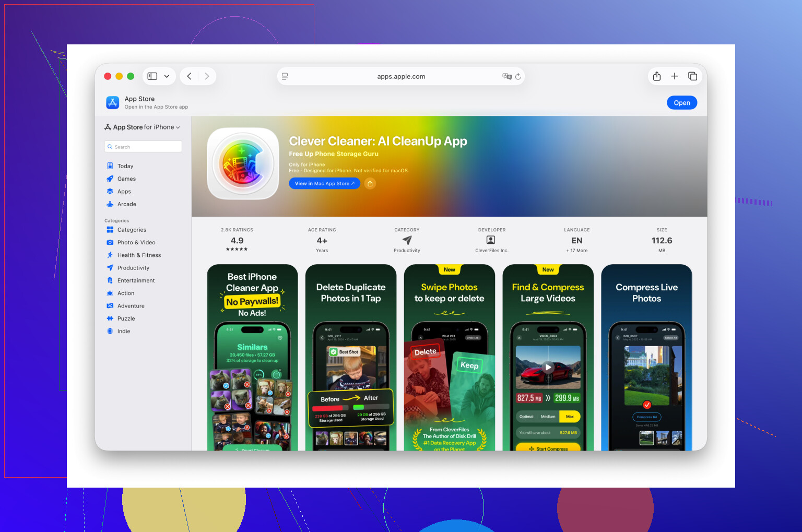Click the App Store banner icon
The height and width of the screenshot is (532, 802).
(x=112, y=102)
